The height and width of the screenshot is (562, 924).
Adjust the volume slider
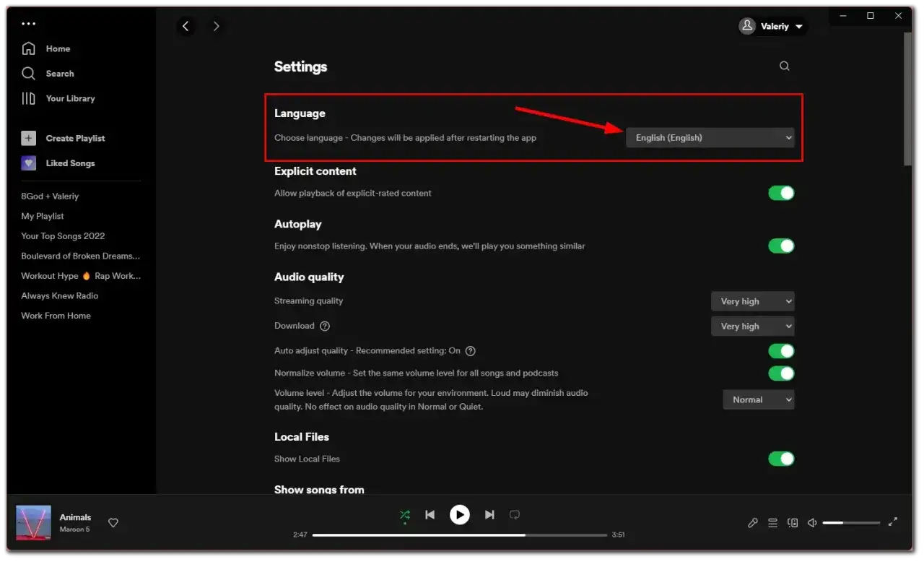(x=852, y=522)
